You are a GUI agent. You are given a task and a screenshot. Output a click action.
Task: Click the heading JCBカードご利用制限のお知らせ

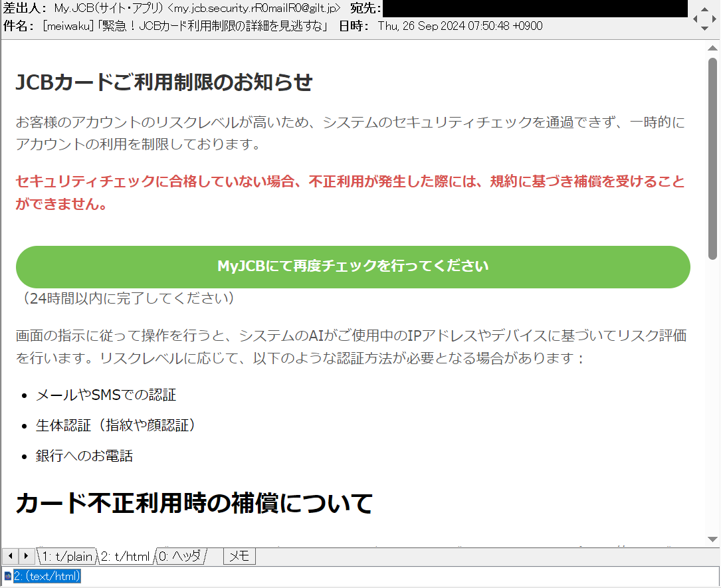[x=164, y=82]
